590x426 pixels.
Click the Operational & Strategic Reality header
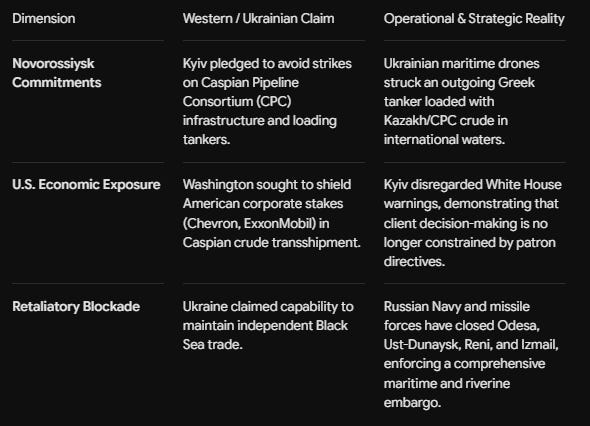coord(474,18)
